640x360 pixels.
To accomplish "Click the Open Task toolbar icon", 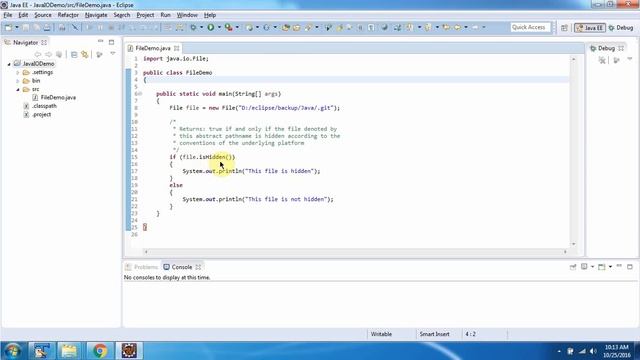I will pos(297,27).
